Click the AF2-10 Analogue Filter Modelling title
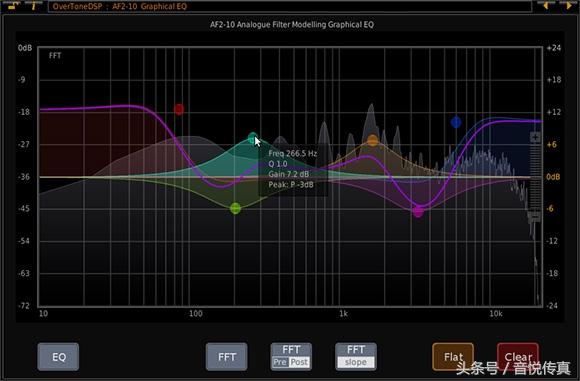This screenshot has height=381, width=580. [x=292, y=24]
